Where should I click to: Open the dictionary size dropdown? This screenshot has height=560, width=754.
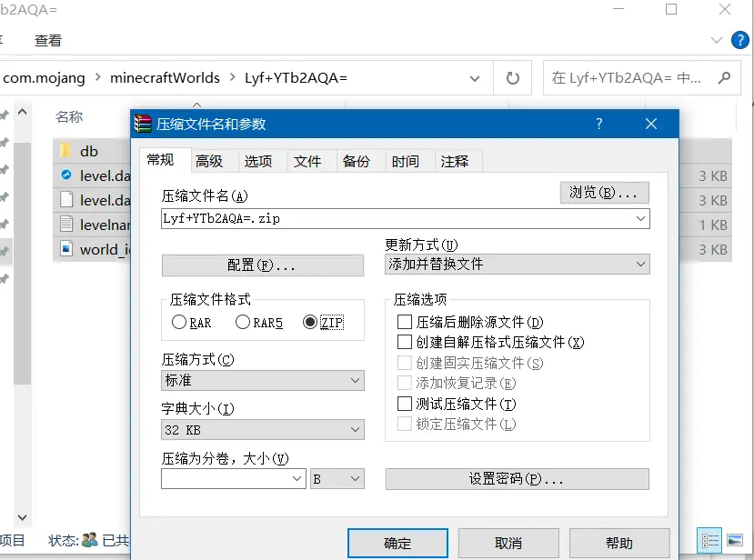pyautogui.click(x=355, y=430)
